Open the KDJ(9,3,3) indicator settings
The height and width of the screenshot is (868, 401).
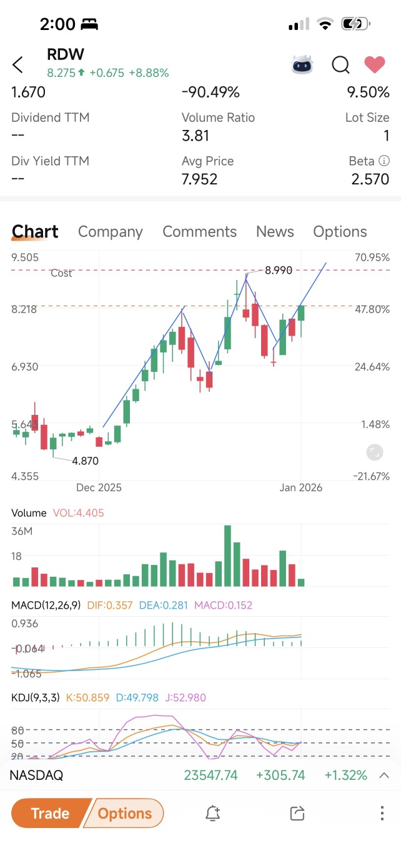[36, 697]
